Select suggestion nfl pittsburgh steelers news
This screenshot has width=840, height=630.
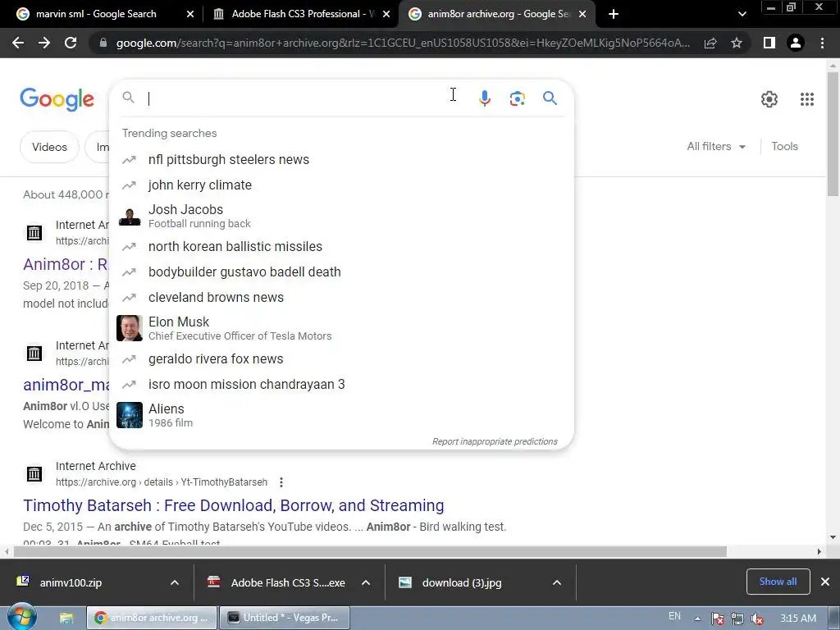341,160
